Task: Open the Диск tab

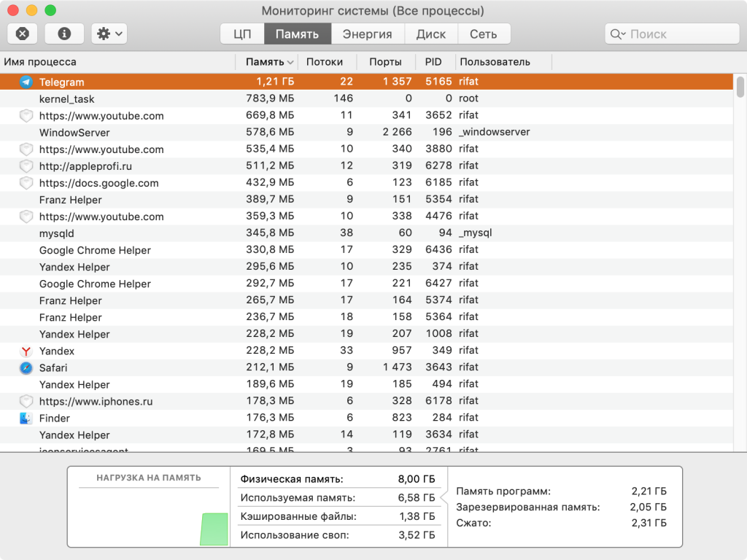Action: click(x=430, y=34)
